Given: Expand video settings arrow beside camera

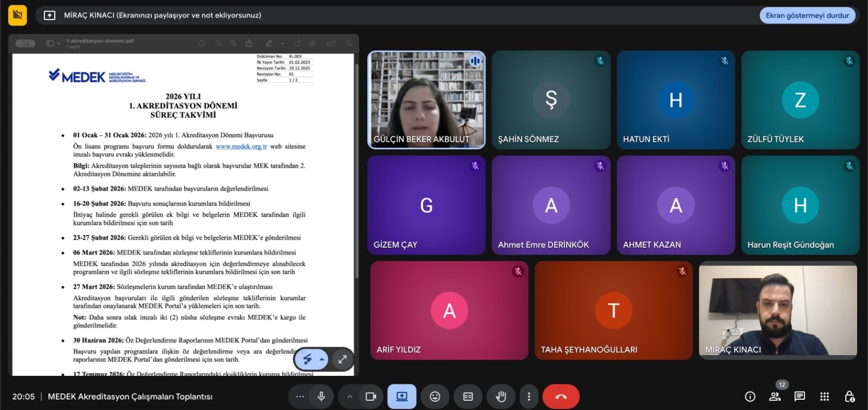Looking at the screenshot, I should 350,396.
